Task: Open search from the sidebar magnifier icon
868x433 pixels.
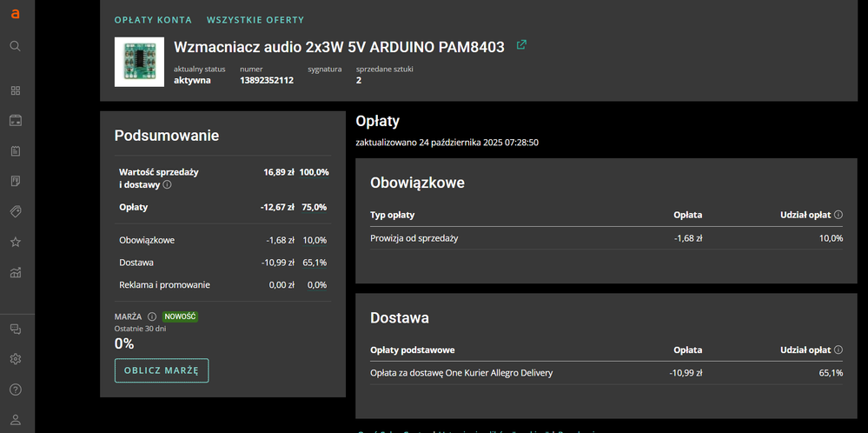Action: (15, 46)
